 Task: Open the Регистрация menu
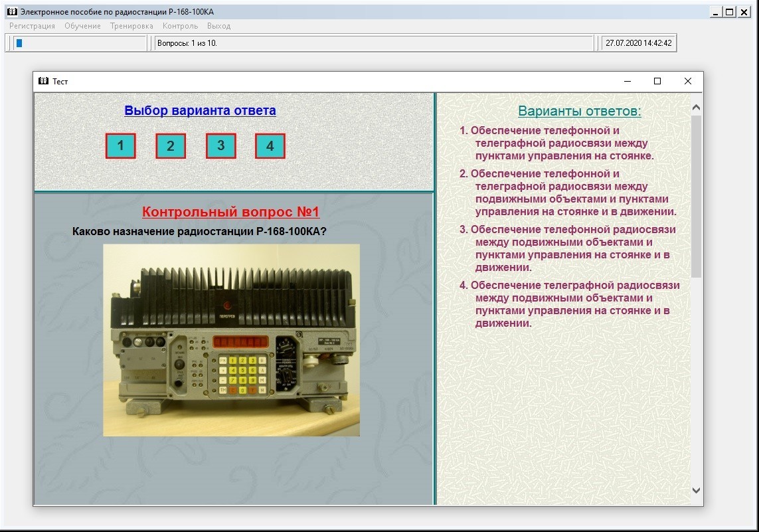(32, 26)
